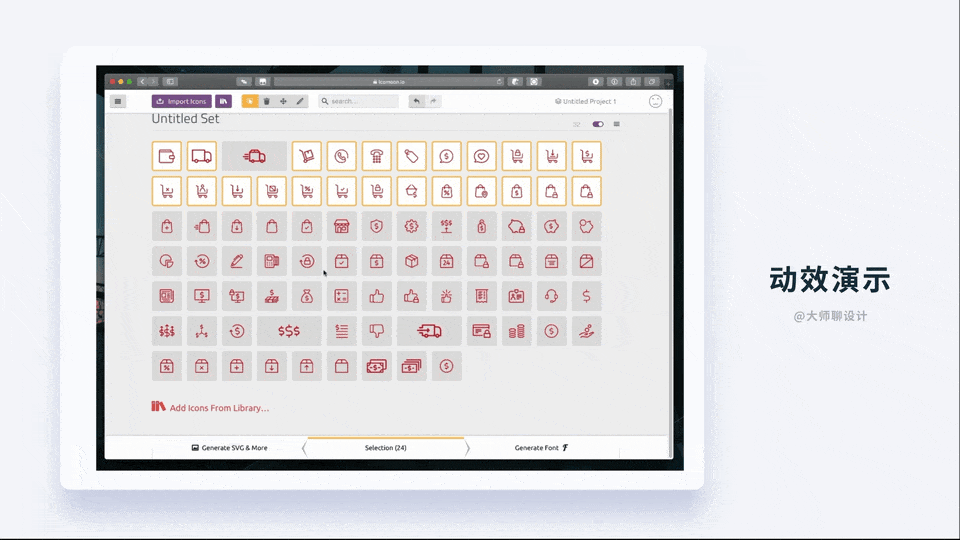
Task: Open the icon library button
Action: pos(223,102)
